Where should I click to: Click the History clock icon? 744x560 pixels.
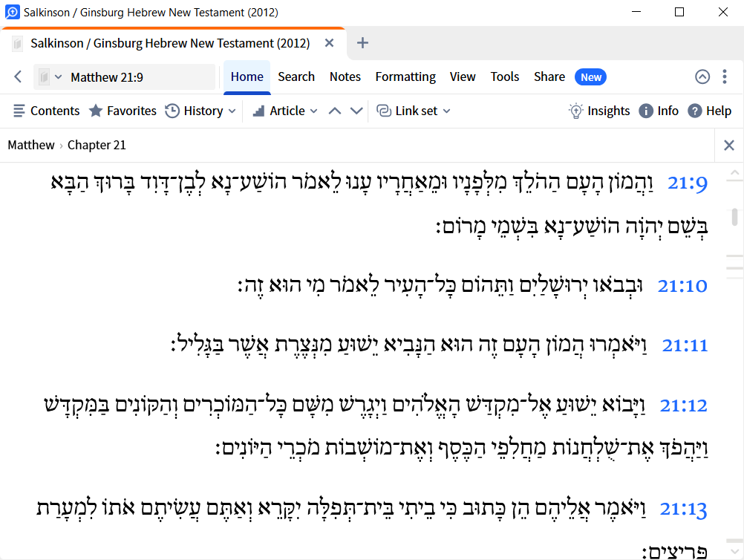click(172, 111)
